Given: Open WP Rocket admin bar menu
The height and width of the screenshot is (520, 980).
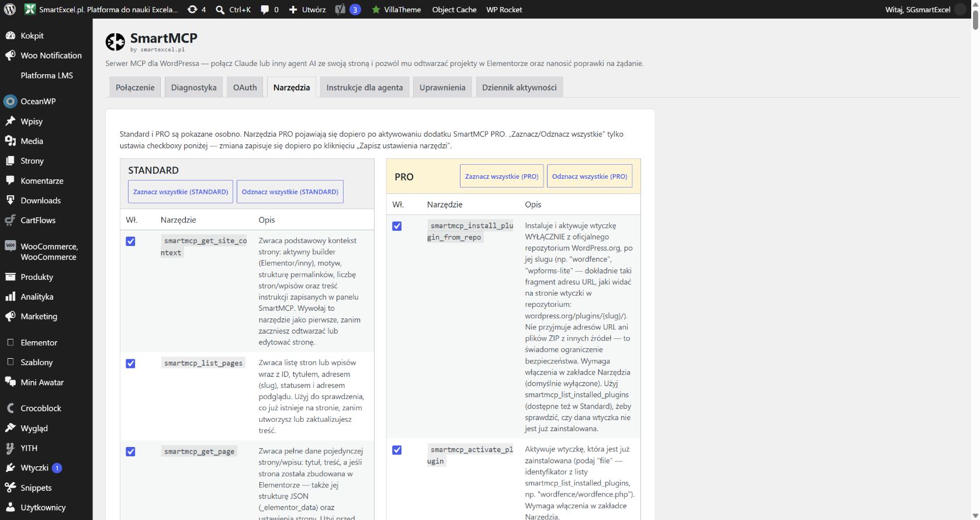Looking at the screenshot, I should coord(504,9).
